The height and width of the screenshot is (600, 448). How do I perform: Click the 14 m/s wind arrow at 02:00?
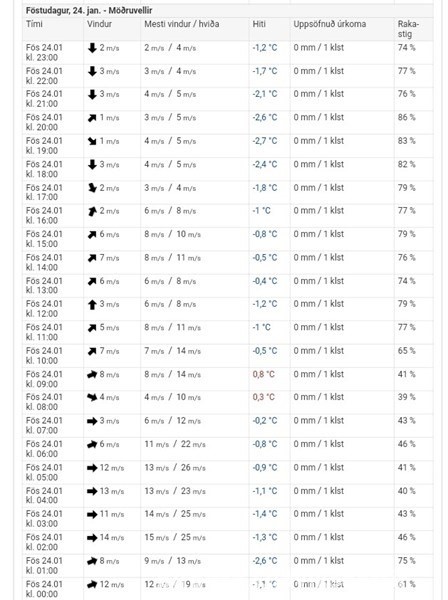coord(92,538)
